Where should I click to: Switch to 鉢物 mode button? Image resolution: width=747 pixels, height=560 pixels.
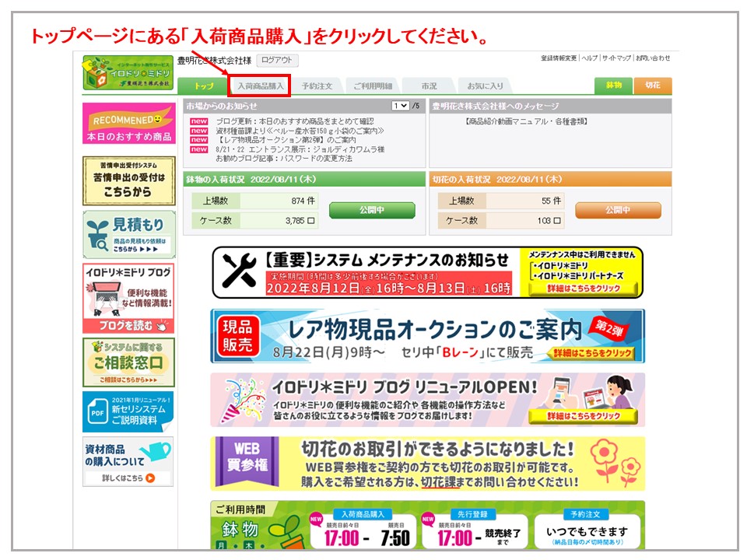tap(613, 86)
